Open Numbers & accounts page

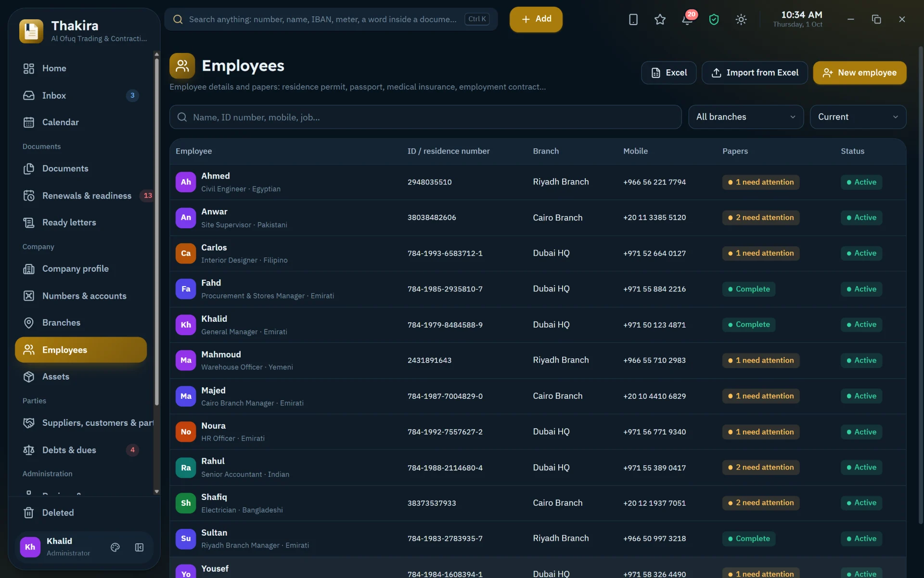(x=80, y=296)
